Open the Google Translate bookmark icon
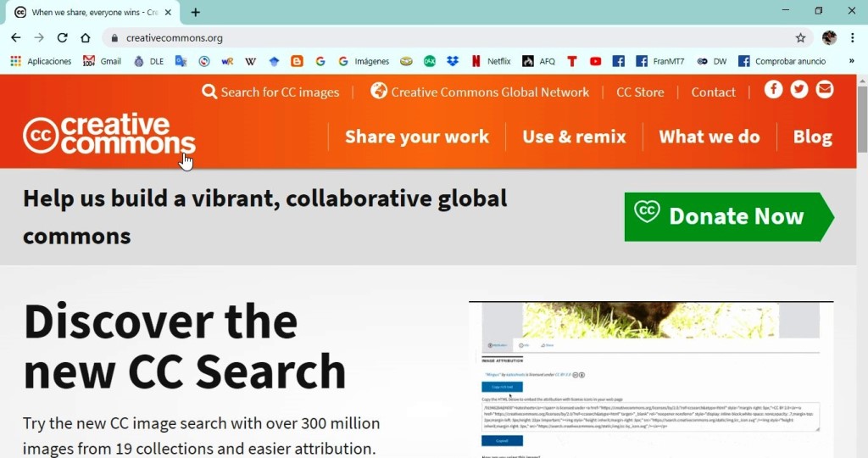This screenshot has height=458, width=868. [x=181, y=61]
